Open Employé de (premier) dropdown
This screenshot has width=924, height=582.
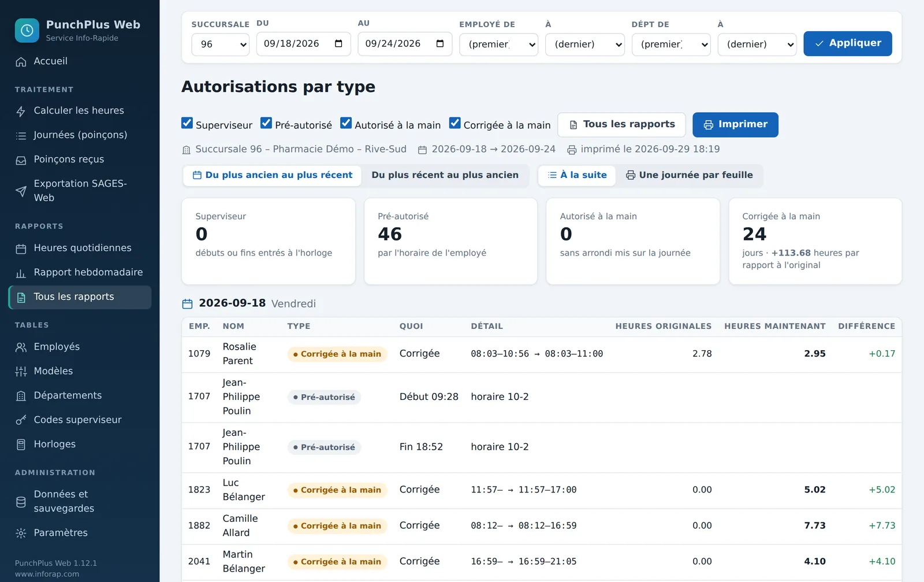click(499, 45)
